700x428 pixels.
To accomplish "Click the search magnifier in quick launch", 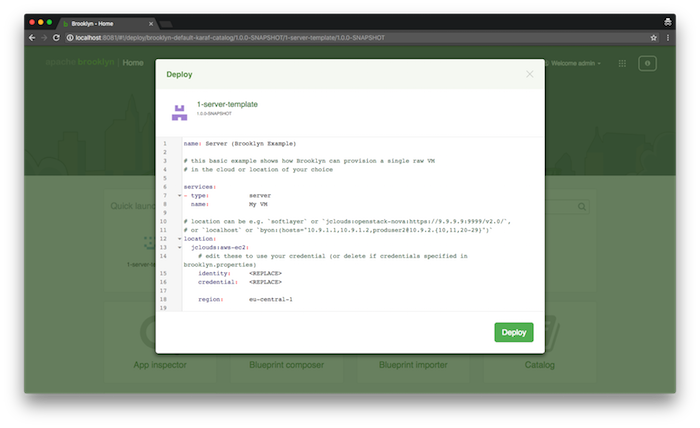I will 582,207.
